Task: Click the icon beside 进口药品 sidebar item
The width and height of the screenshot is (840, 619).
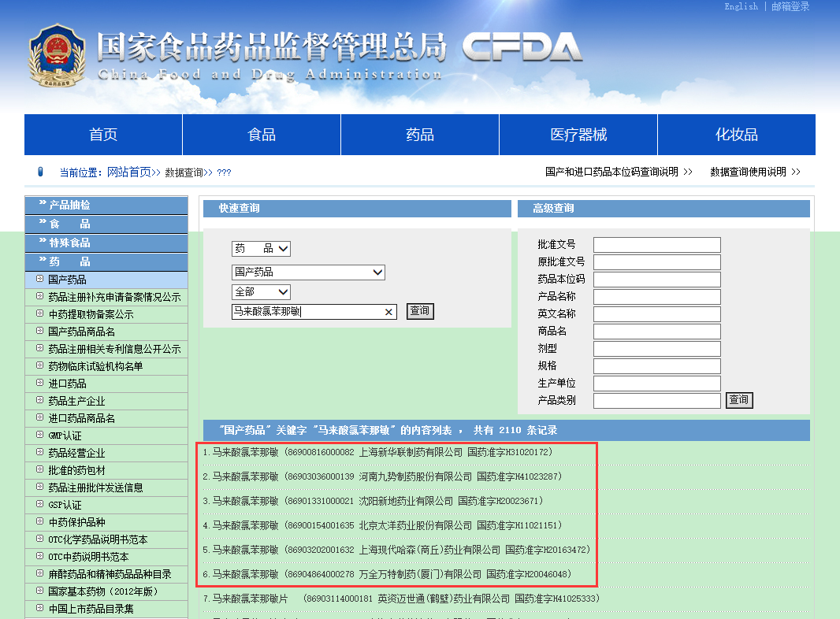Action: coord(39,384)
